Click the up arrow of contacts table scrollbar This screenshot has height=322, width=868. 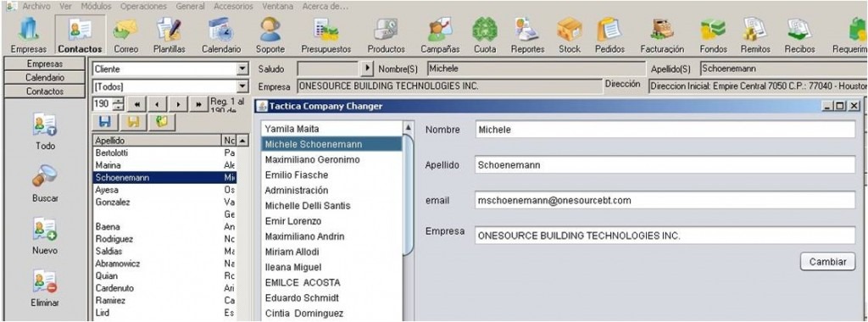coord(242,141)
